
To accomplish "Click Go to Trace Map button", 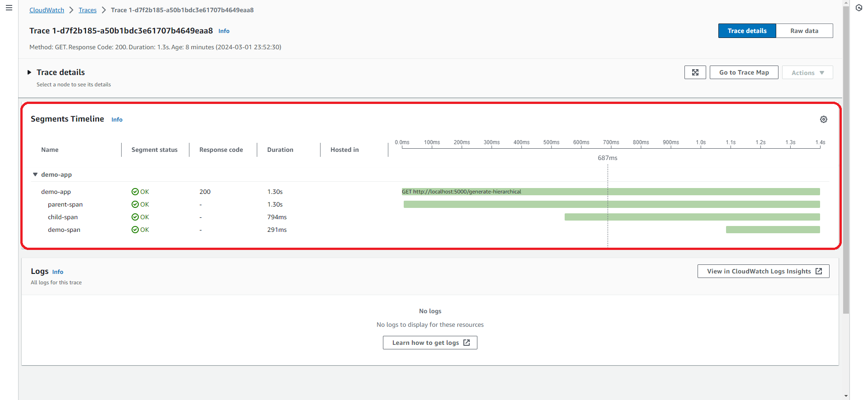I will 744,72.
